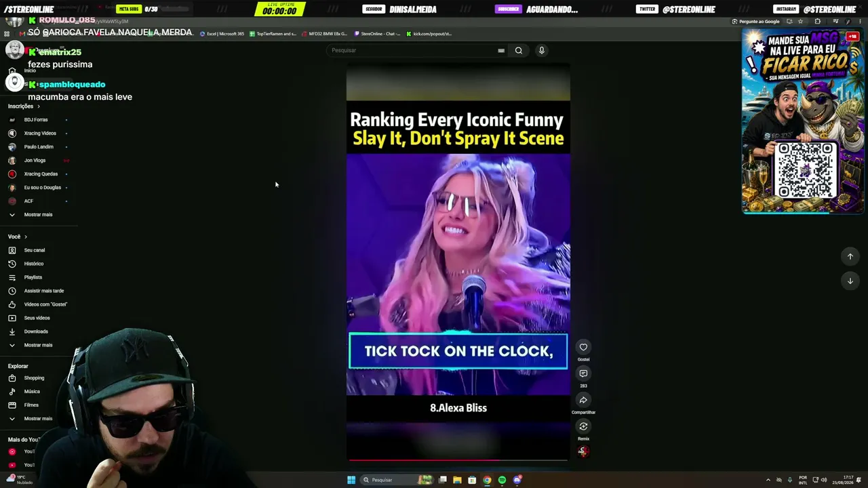
Task: Expand Mostrar mais under Inscrições
Action: point(39,215)
